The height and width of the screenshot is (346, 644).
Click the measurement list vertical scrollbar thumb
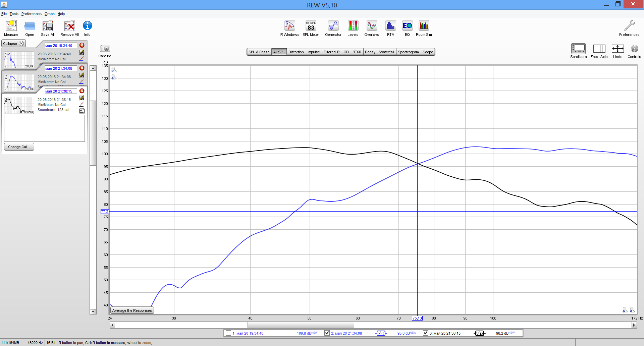pyautogui.click(x=93, y=132)
